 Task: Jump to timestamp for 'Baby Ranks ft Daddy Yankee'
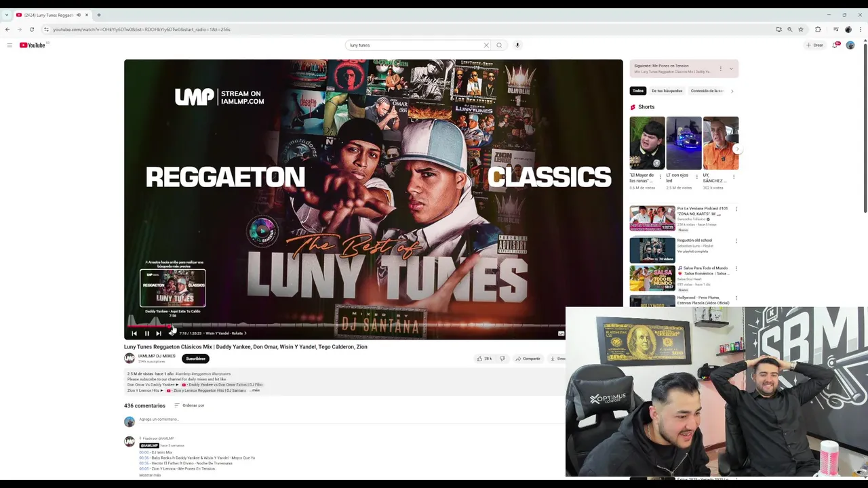(144, 458)
